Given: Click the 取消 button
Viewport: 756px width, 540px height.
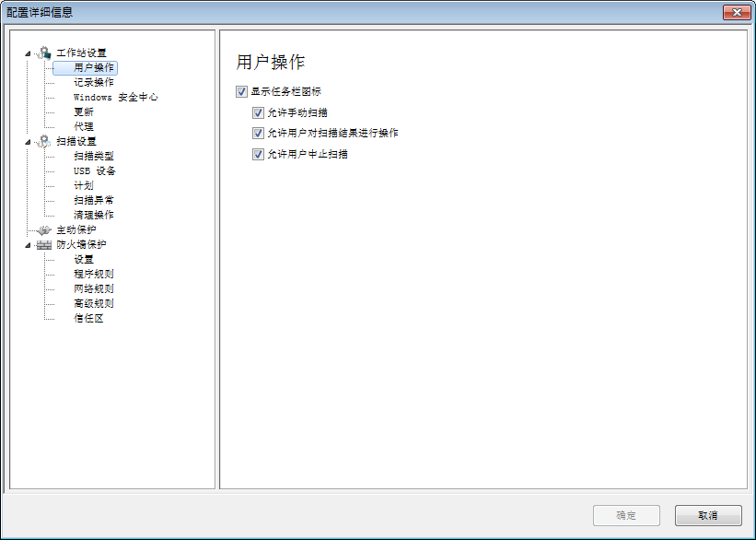Looking at the screenshot, I should point(707,515).
